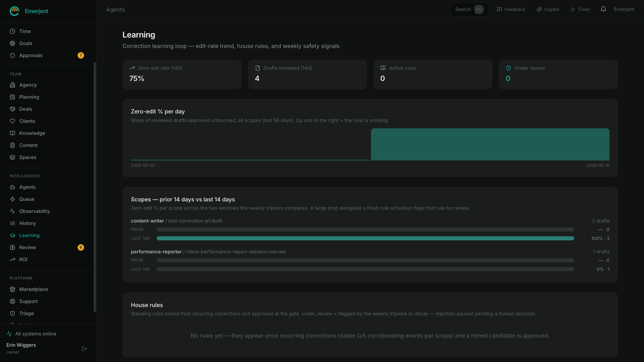Viewport: 644px width, 362px height.
Task: Click the content-writer LAST 14D progress bar
Action: tap(365, 238)
